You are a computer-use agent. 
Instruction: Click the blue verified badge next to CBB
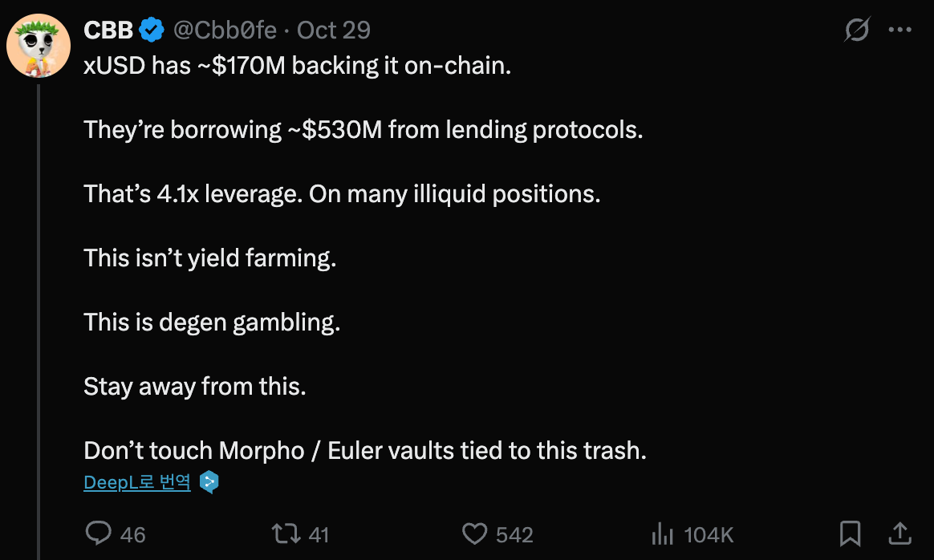151,30
